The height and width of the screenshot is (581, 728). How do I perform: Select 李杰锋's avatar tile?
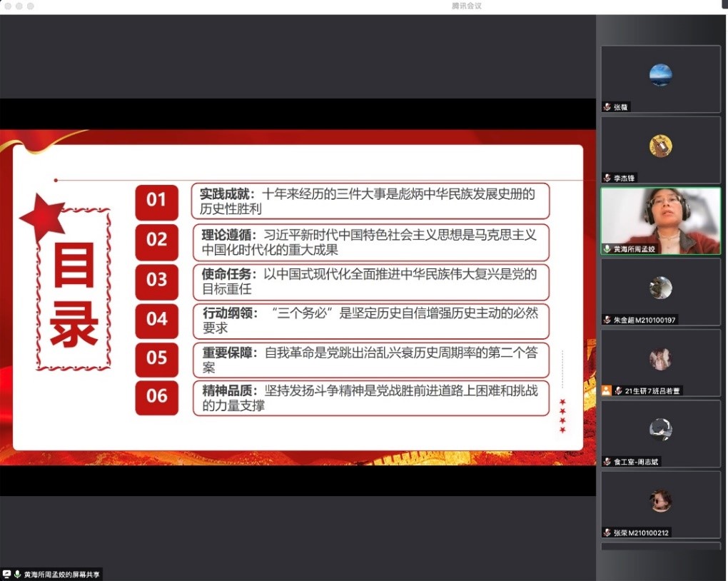pyautogui.click(x=660, y=146)
